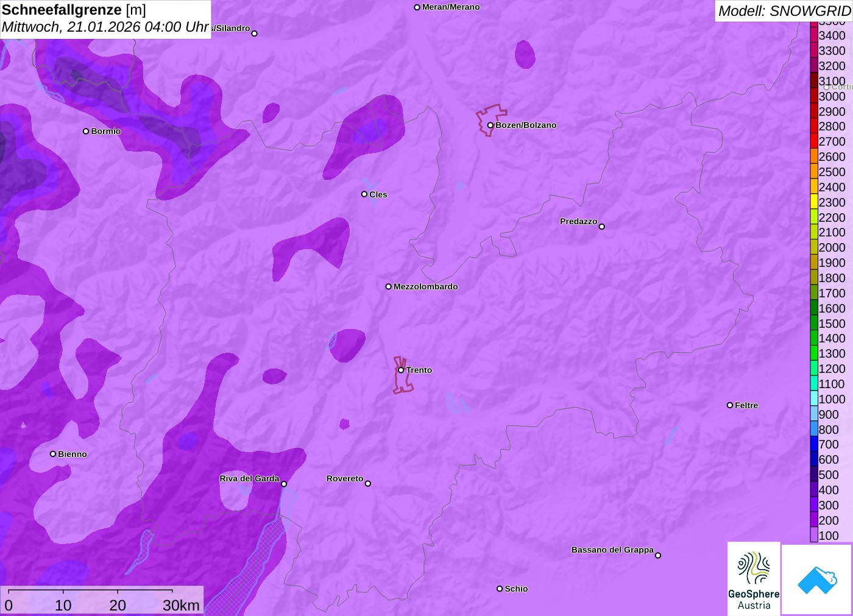Click the Schneefallgrenze [m] title

[x=74, y=10]
